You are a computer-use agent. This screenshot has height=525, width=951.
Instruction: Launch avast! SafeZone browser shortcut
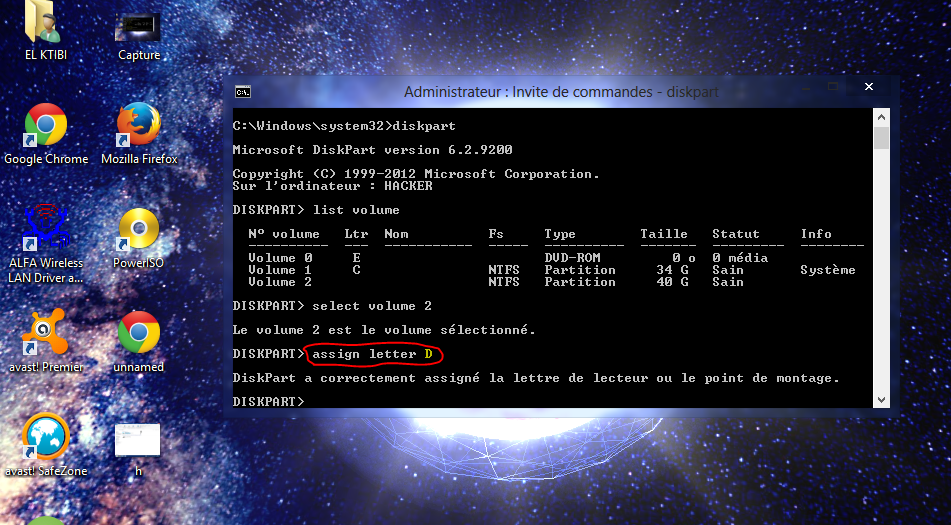point(45,436)
